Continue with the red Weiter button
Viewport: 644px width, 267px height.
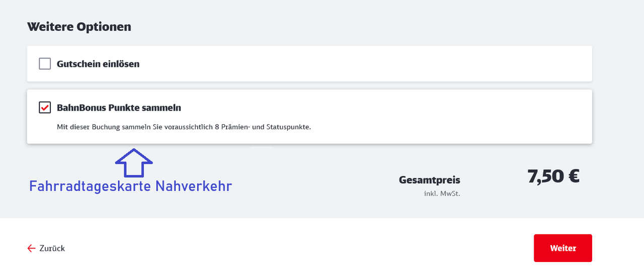[563, 248]
